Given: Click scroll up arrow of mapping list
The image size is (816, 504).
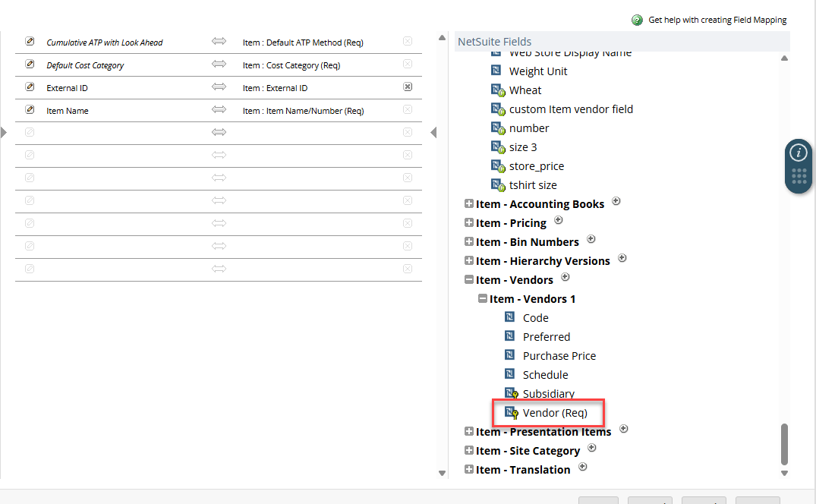Looking at the screenshot, I should click(442, 37).
